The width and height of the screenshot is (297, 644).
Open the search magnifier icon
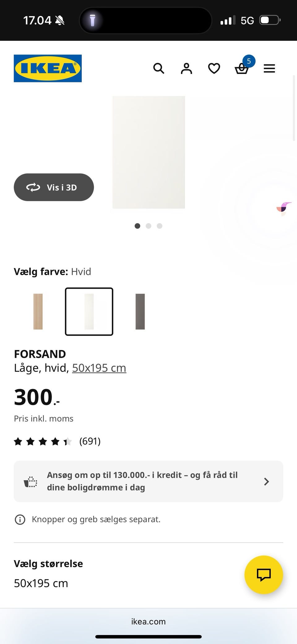[159, 68]
